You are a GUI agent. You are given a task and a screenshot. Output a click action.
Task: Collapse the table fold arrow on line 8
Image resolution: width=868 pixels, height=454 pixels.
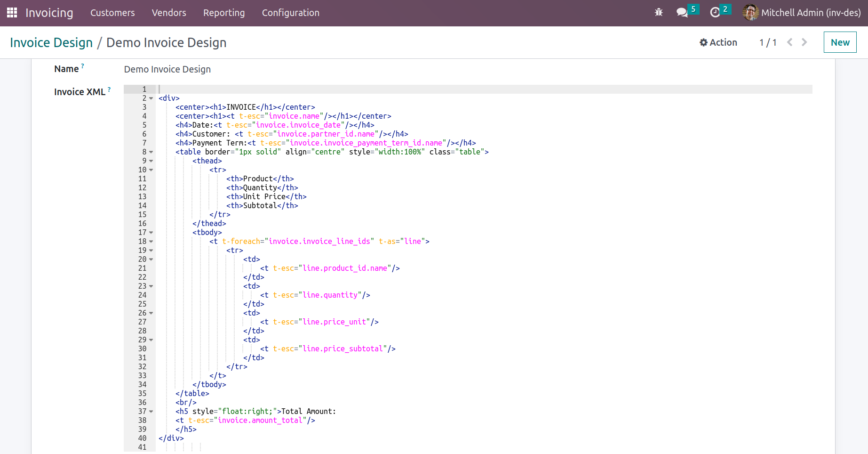tap(151, 152)
